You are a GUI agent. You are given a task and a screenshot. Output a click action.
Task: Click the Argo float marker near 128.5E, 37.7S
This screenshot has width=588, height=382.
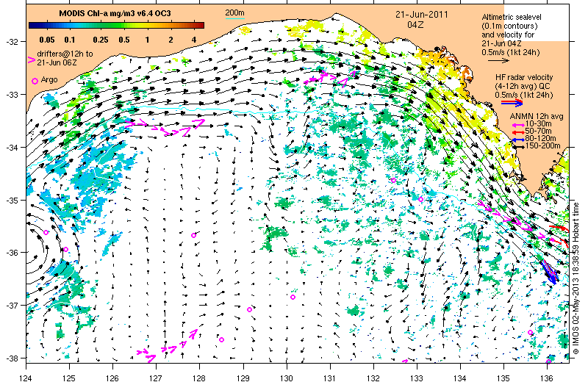tap(221, 339)
